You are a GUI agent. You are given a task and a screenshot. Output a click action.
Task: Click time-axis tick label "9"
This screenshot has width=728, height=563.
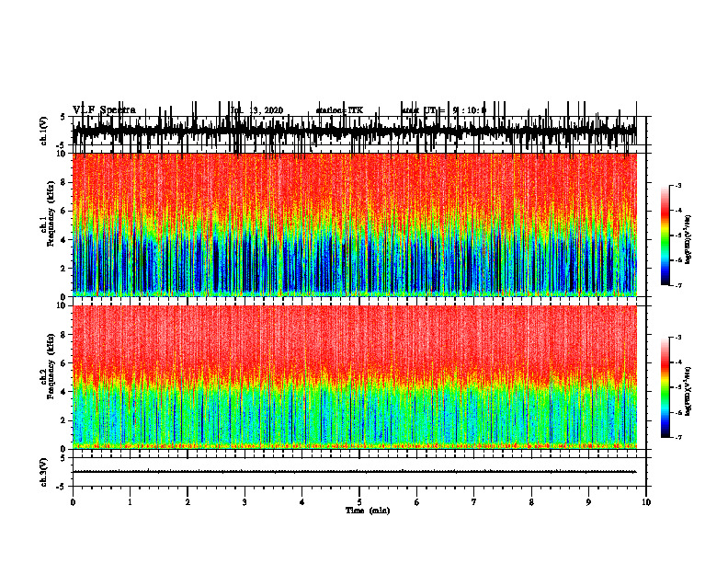pyautogui.click(x=588, y=502)
